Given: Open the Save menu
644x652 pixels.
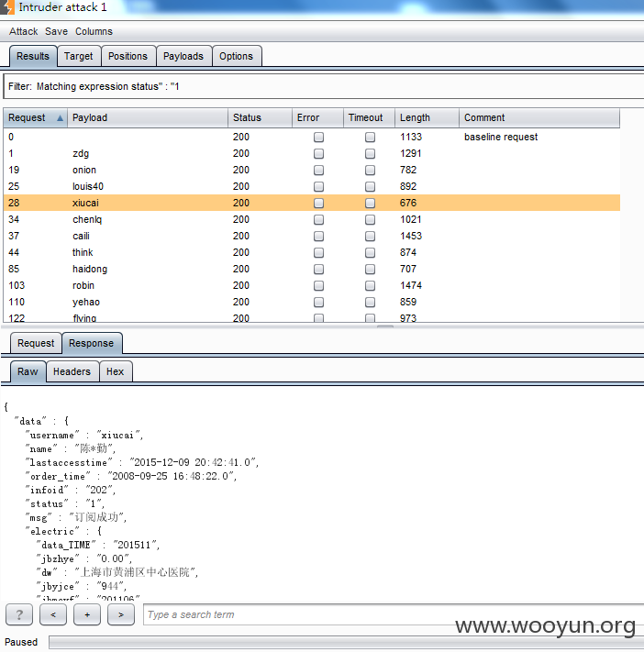Looking at the screenshot, I should [56, 31].
